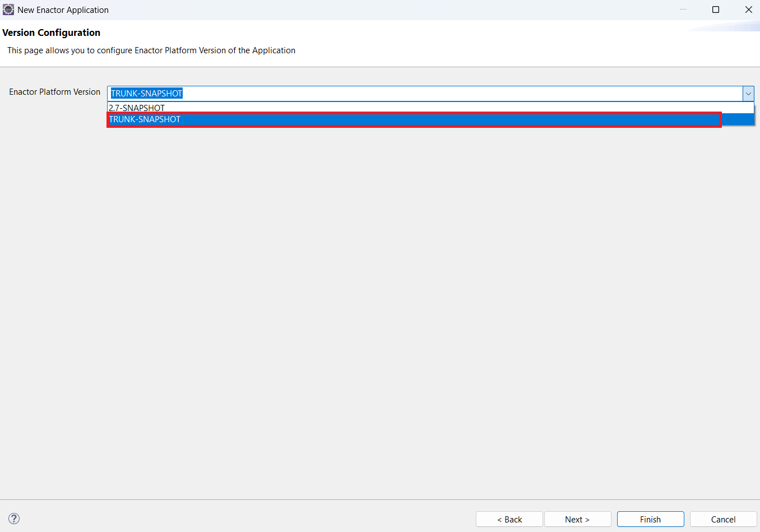Go to the previous page with Back
Image resolution: width=760 pixels, height=532 pixels.
[x=509, y=519]
